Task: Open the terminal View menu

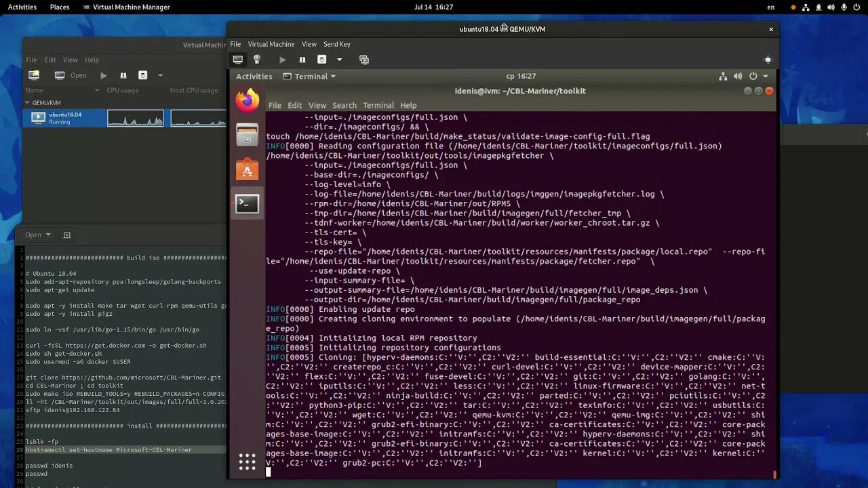Action: (x=317, y=105)
